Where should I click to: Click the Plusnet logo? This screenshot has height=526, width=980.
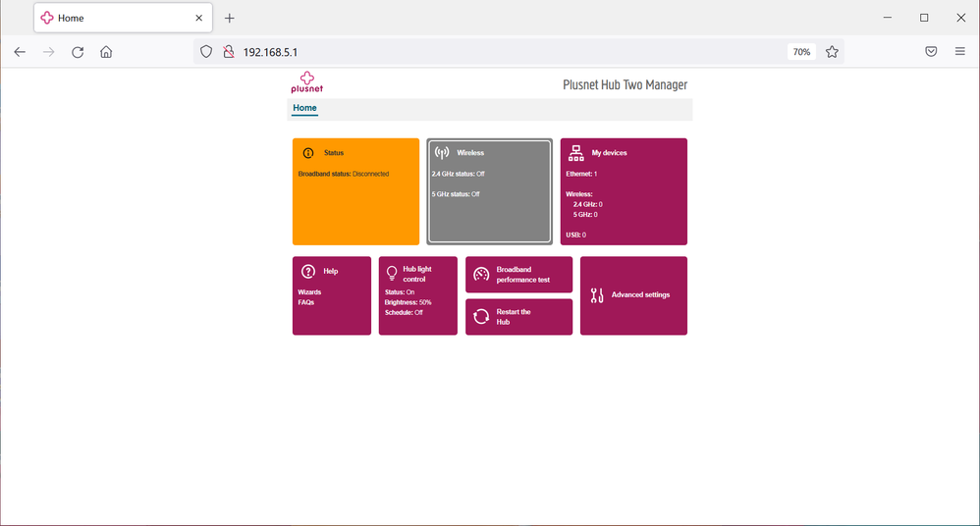(306, 82)
